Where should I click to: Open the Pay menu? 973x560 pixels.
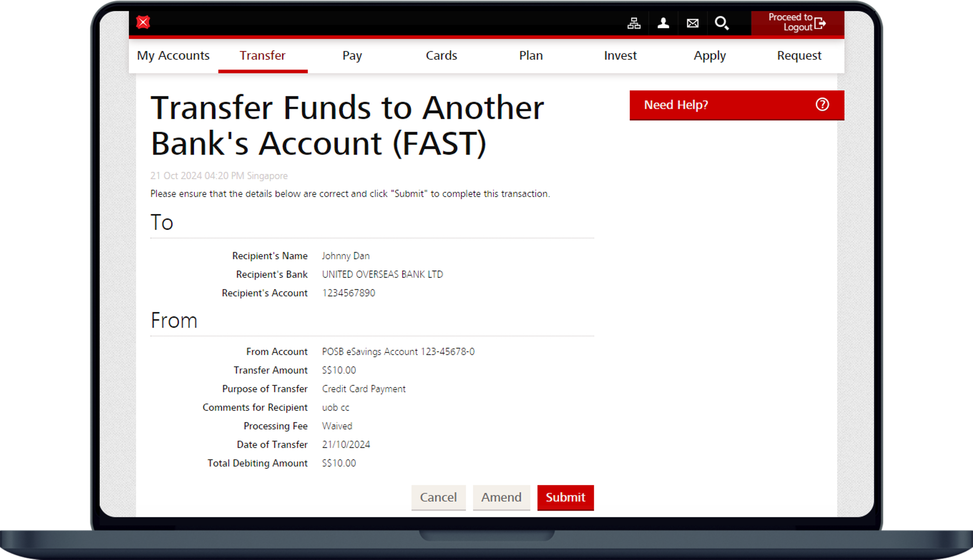(x=352, y=56)
